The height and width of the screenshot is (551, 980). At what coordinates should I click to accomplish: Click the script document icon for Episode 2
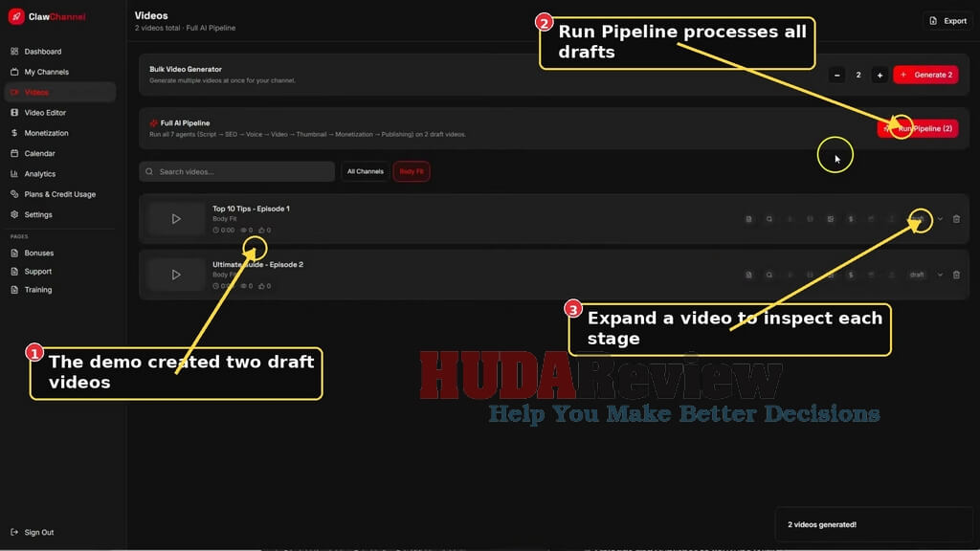[748, 275]
